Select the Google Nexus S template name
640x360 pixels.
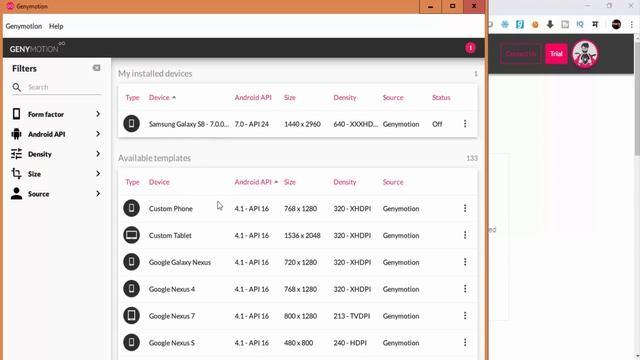171,343
